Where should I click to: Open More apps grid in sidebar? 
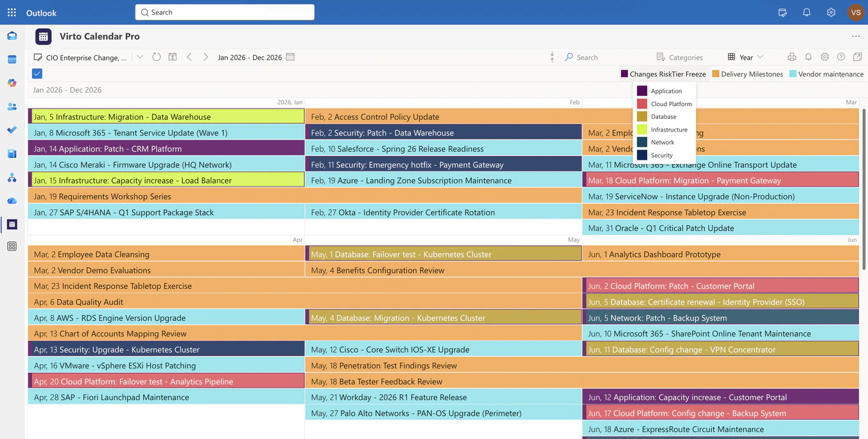[12, 246]
